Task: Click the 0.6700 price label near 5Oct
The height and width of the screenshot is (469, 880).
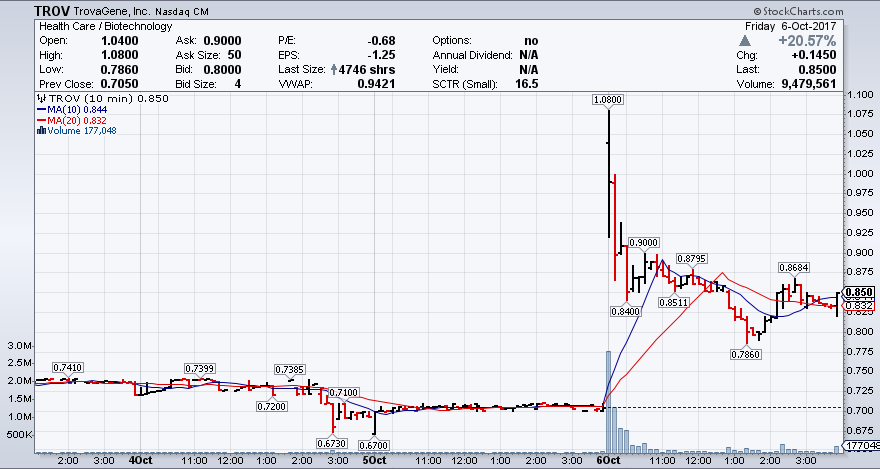Action: (374, 444)
